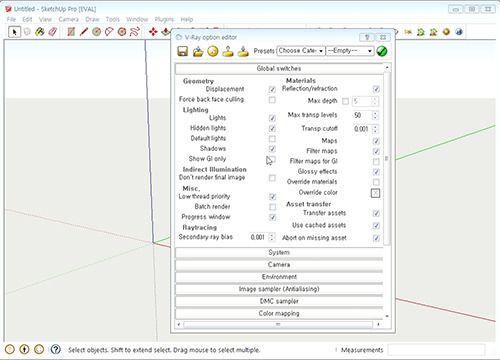
Task: Save V-Ray options with floppy disk icon
Action: click(x=182, y=51)
